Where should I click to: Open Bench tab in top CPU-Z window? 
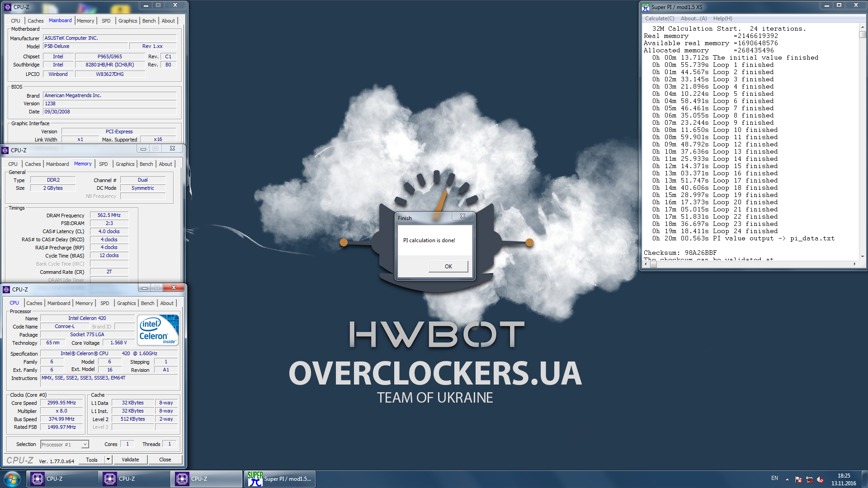click(x=149, y=21)
